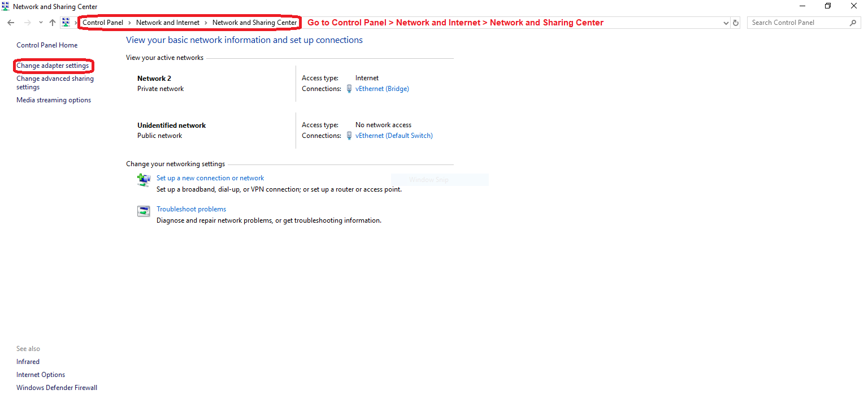Open vEthernet (Default Switch) connection status
The width and height of the screenshot is (868, 403).
393,136
